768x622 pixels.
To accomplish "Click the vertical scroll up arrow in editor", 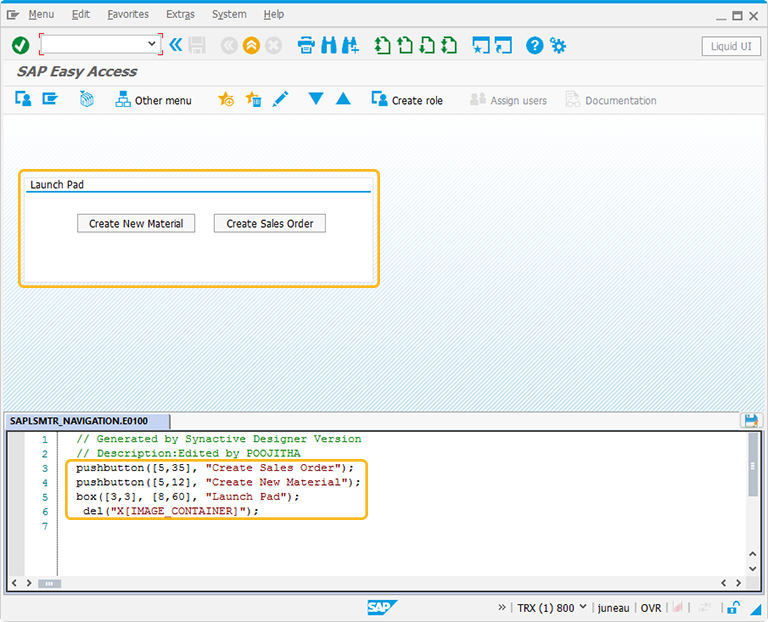I will click(753, 554).
